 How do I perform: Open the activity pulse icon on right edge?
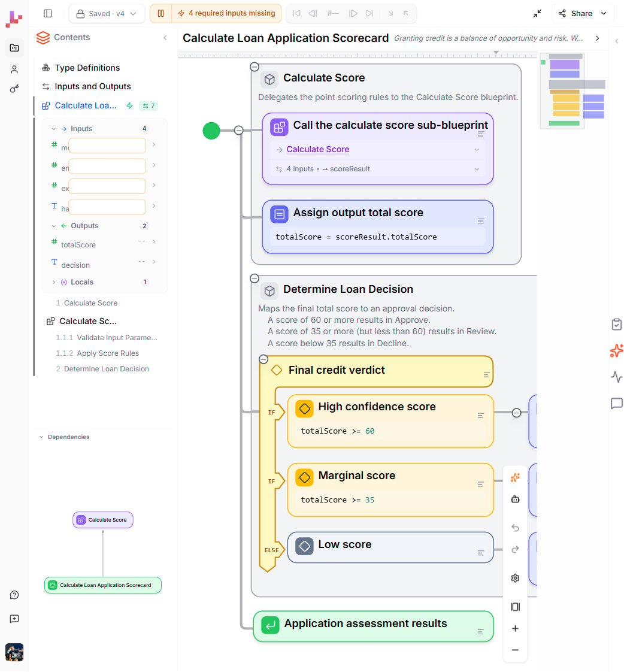tap(617, 377)
